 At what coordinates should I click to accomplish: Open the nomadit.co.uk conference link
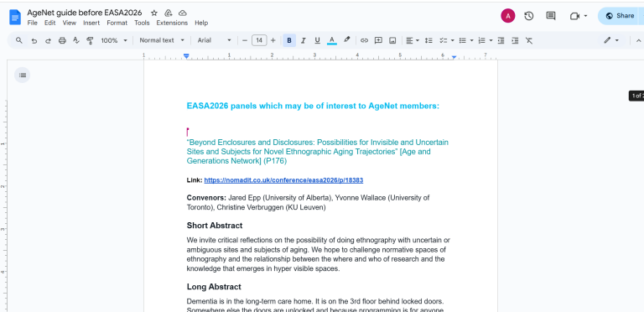click(283, 180)
